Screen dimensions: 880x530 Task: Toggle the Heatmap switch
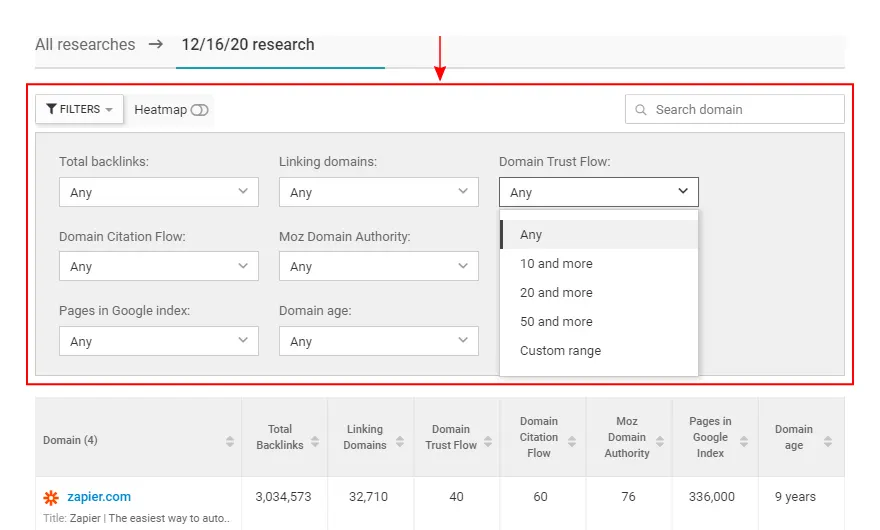[x=199, y=110]
